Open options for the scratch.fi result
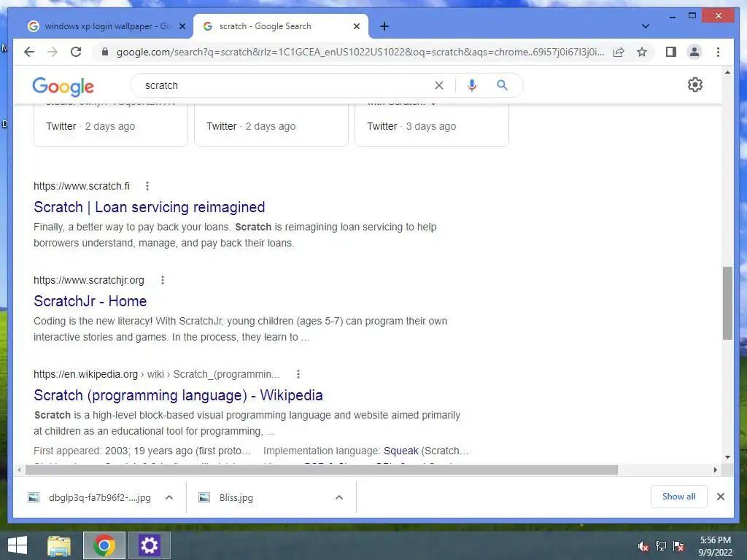Screen dimensions: 747x560 pos(147,186)
